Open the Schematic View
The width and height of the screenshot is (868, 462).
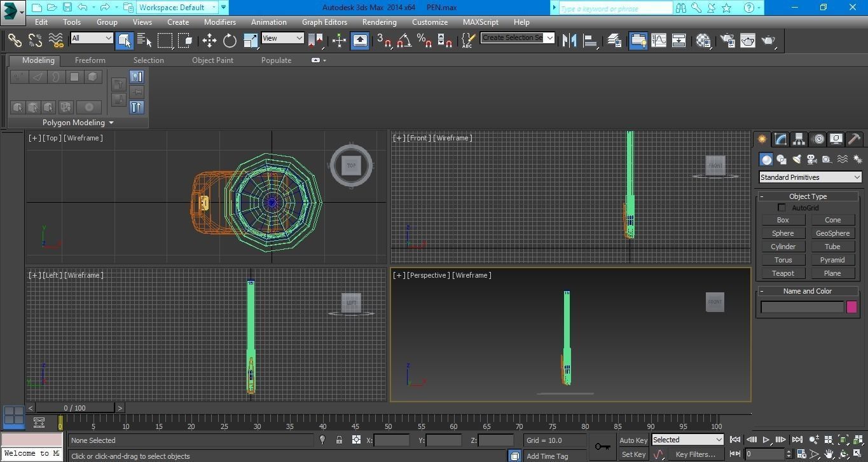click(679, 41)
